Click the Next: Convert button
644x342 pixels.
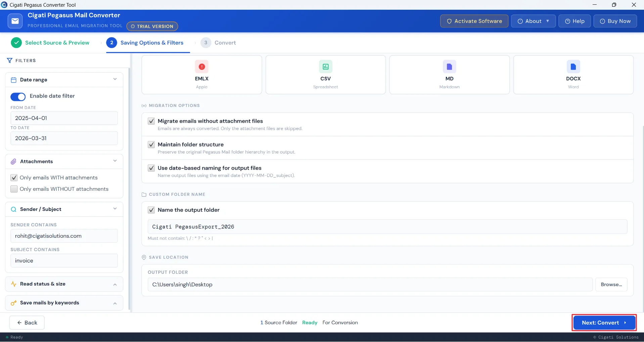(604, 323)
